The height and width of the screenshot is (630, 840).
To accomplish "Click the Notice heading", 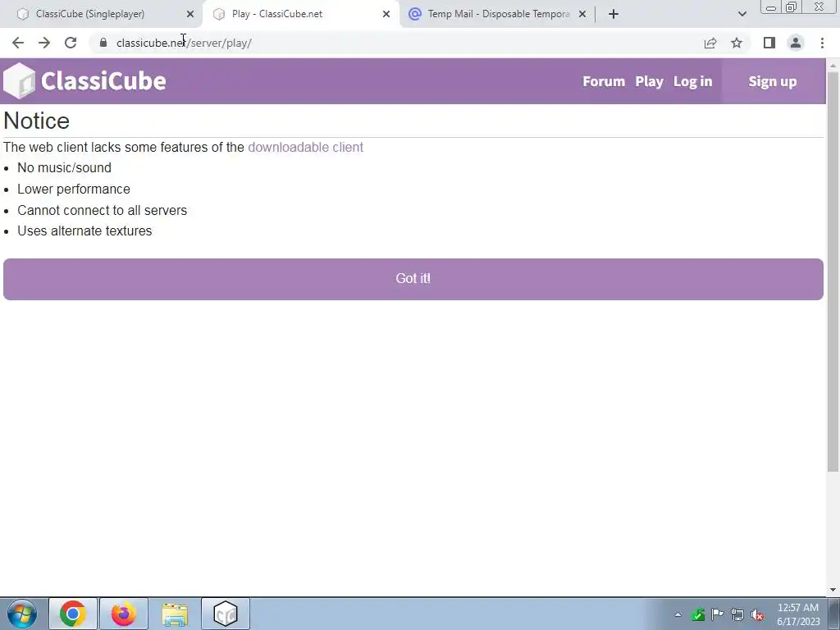I will pos(36,121).
